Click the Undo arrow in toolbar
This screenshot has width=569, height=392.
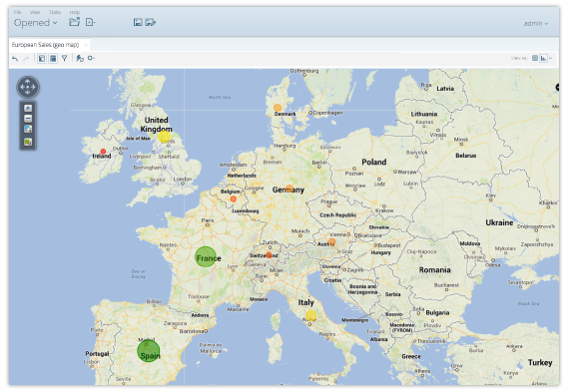pos(15,59)
